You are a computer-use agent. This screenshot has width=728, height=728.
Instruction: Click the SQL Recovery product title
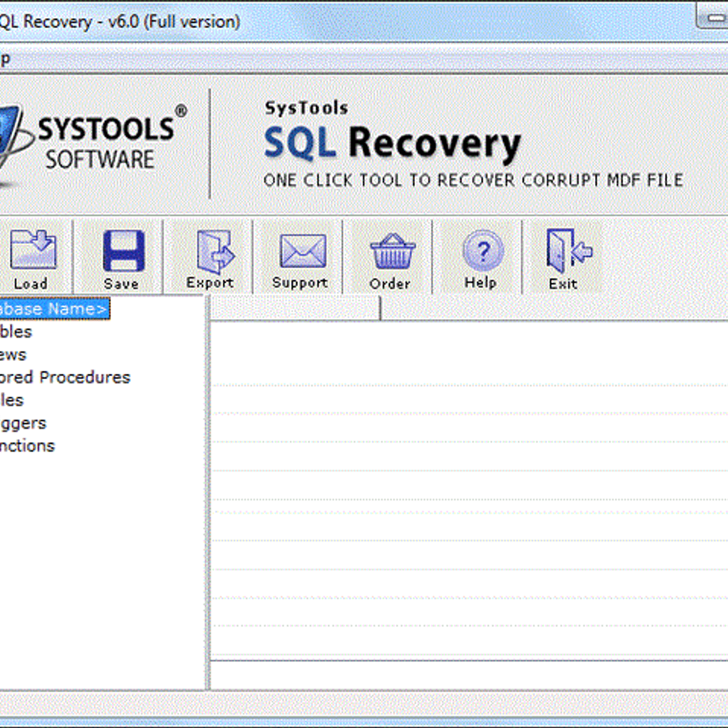point(392,144)
